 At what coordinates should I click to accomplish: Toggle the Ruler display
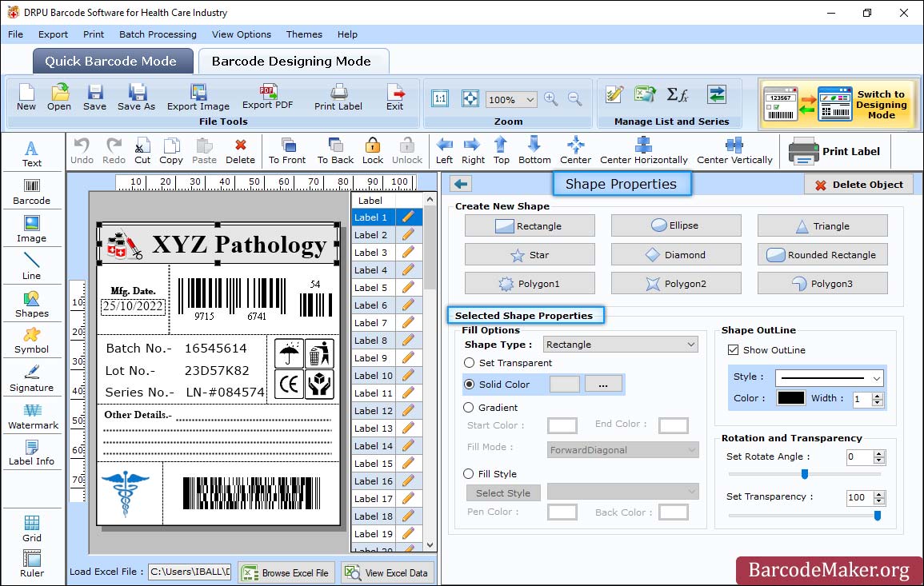tap(32, 564)
